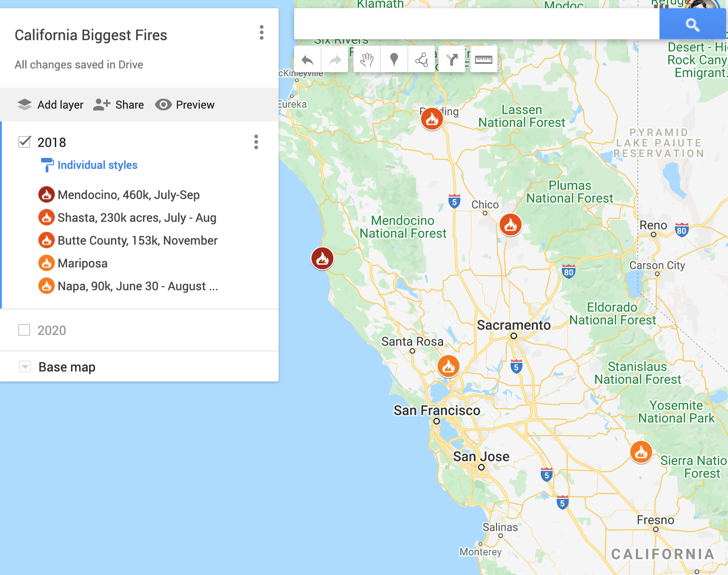Click the 2020 layer title

(52, 330)
